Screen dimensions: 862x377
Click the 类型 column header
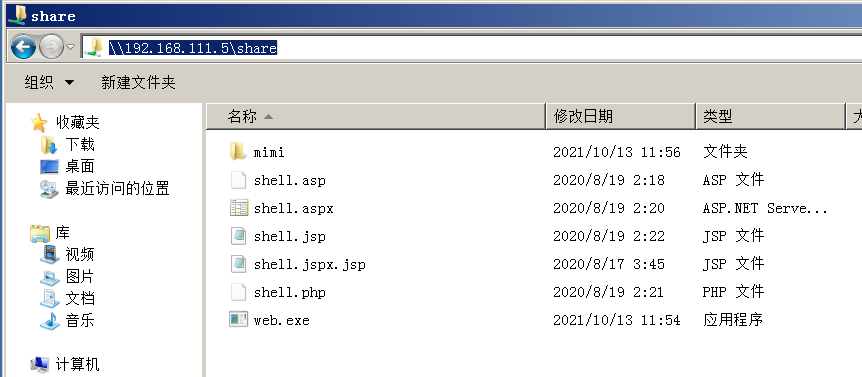coord(770,116)
